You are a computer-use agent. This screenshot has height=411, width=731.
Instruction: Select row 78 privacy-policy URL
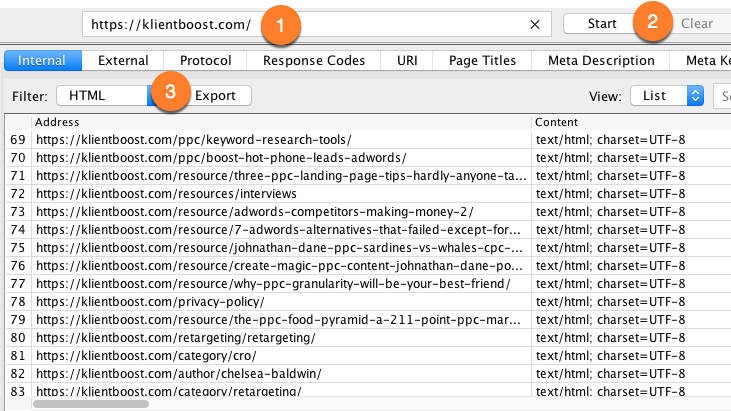[282, 302]
